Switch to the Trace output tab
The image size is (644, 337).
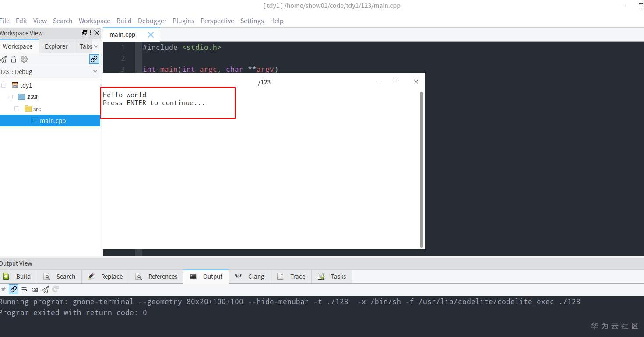tap(292, 277)
